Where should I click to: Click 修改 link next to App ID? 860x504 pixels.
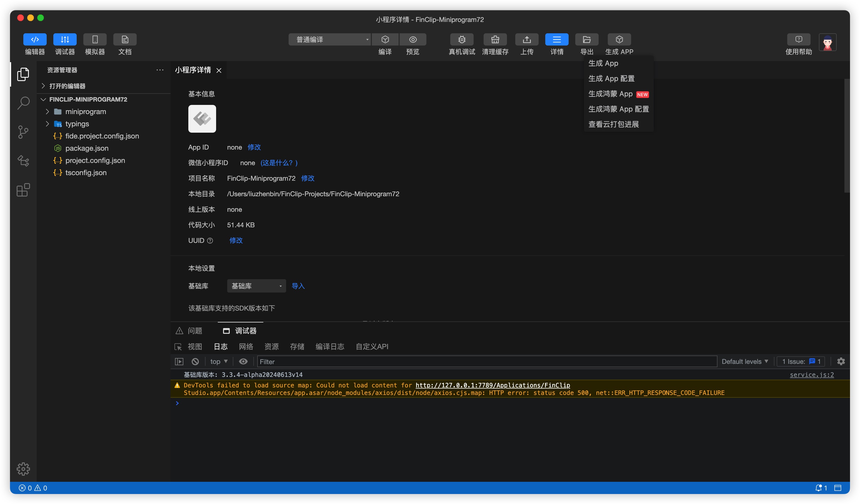(x=254, y=147)
